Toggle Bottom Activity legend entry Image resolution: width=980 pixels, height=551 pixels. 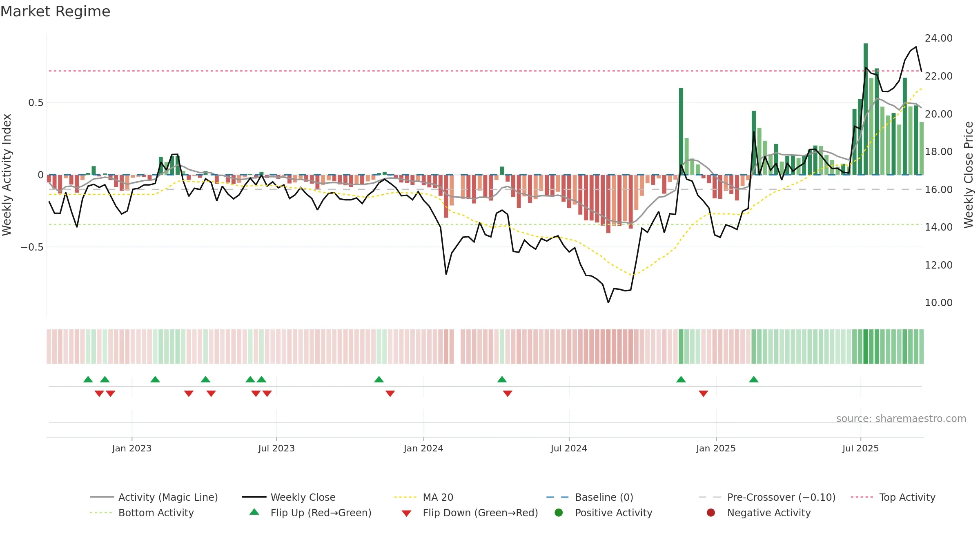[142, 513]
